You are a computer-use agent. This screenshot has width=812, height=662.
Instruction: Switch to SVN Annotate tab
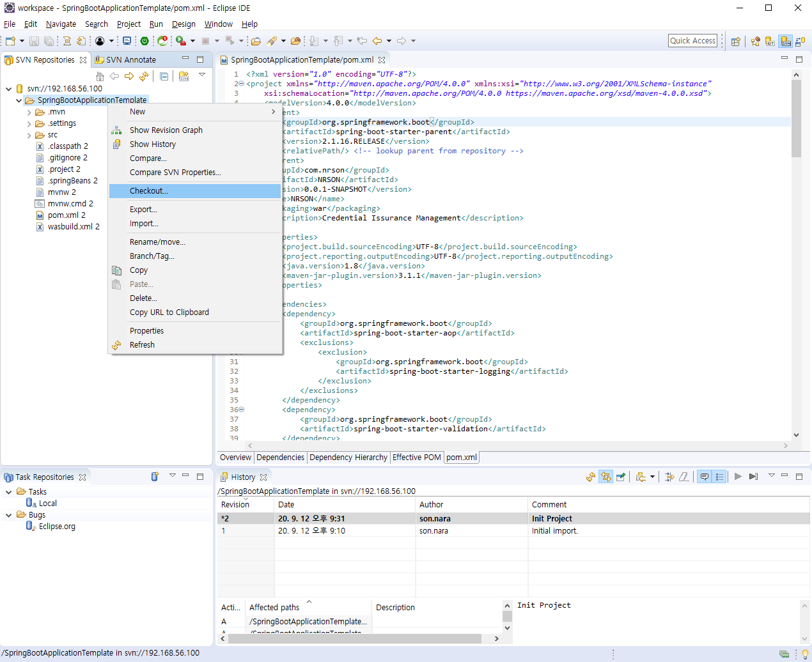tap(125, 60)
